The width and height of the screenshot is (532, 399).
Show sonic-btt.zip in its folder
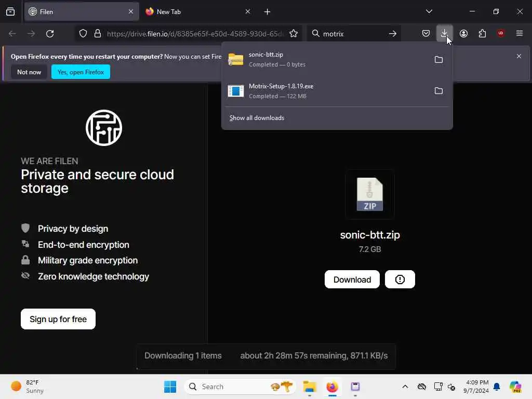[x=438, y=60]
